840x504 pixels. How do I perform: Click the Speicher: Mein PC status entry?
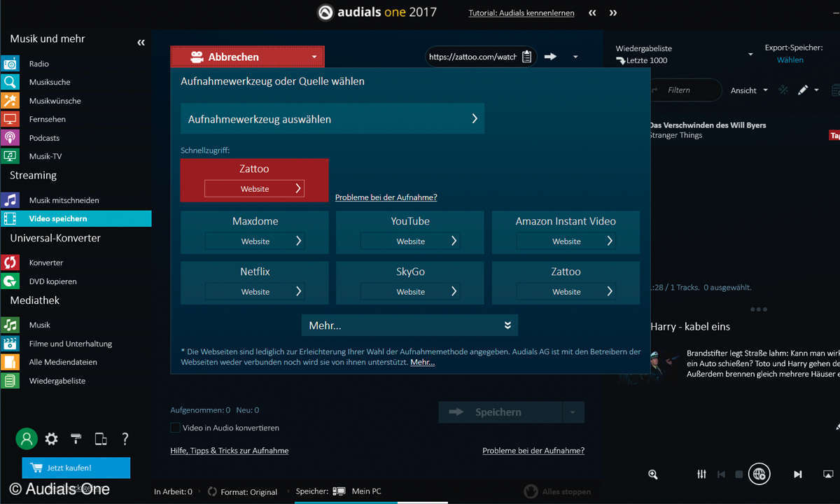(338, 491)
